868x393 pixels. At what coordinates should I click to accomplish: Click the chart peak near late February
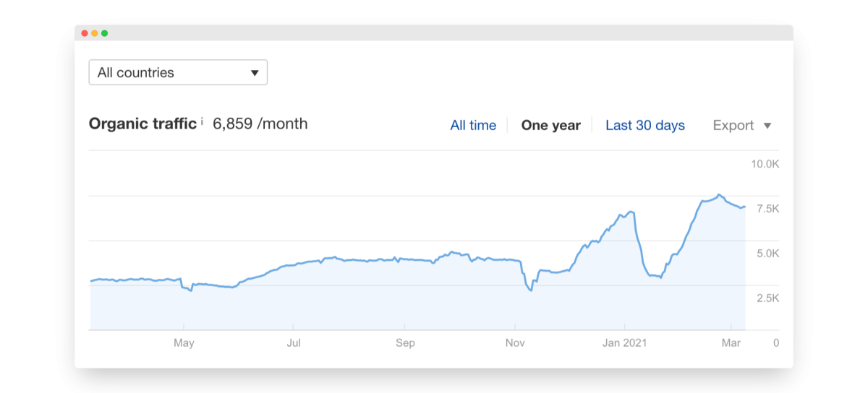tap(718, 195)
